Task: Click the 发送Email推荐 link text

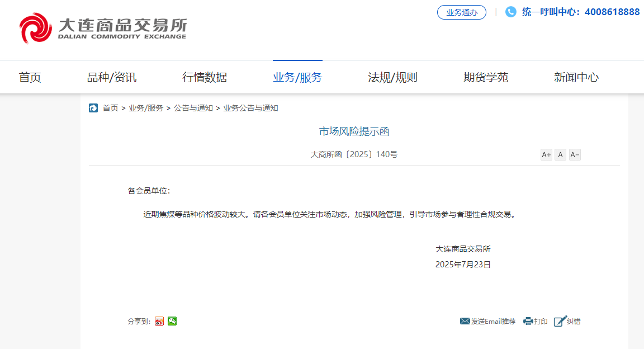Action: click(x=493, y=322)
